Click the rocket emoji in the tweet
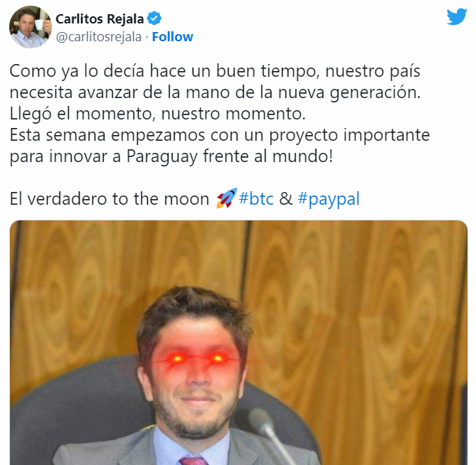The height and width of the screenshot is (465, 476). coord(227,198)
